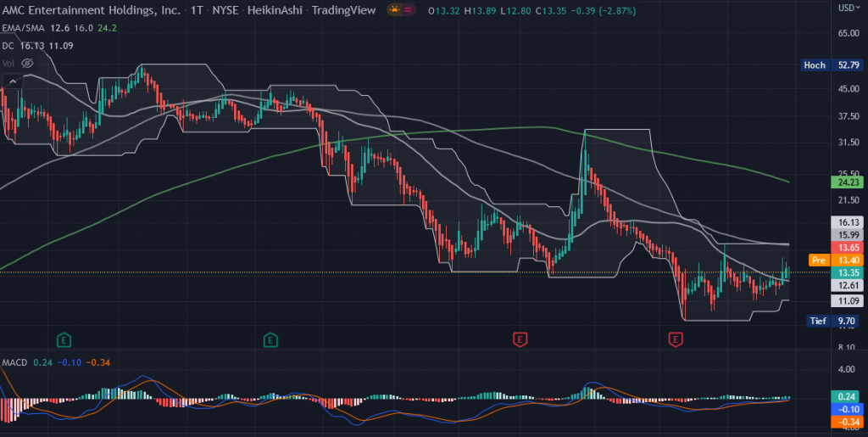This screenshot has width=868, height=437.
Task: Open the rightmost red earnings E marker
Action: click(x=675, y=339)
